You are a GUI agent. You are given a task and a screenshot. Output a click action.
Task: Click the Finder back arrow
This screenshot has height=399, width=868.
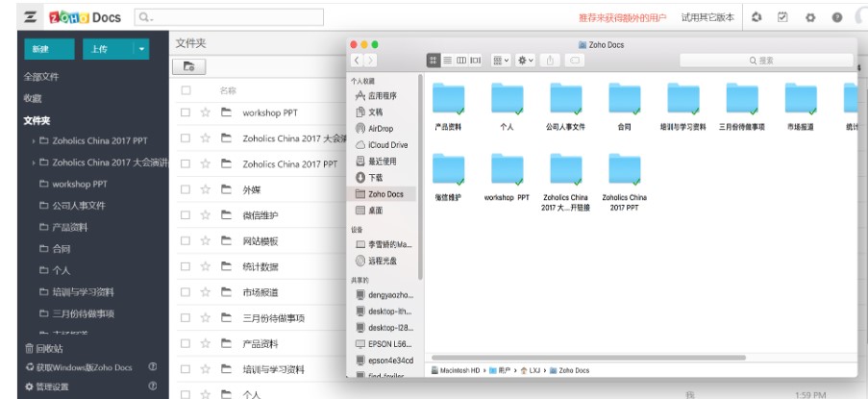[x=358, y=61]
